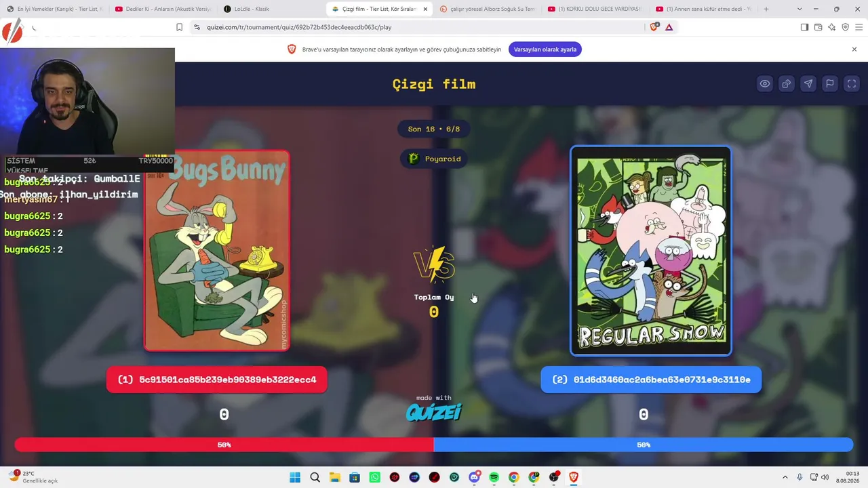Viewport: 868px width, 488px height.
Task: Click the flag report icon
Action: [830, 84]
